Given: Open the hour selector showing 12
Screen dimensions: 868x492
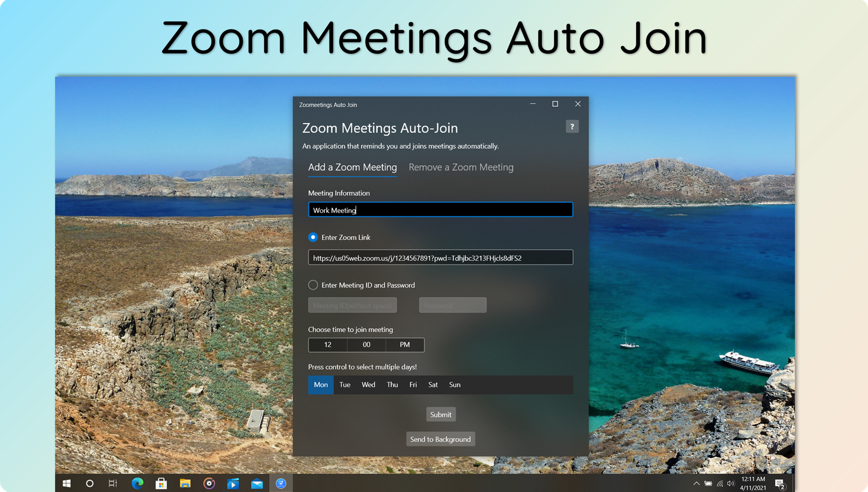Looking at the screenshot, I should [x=327, y=345].
